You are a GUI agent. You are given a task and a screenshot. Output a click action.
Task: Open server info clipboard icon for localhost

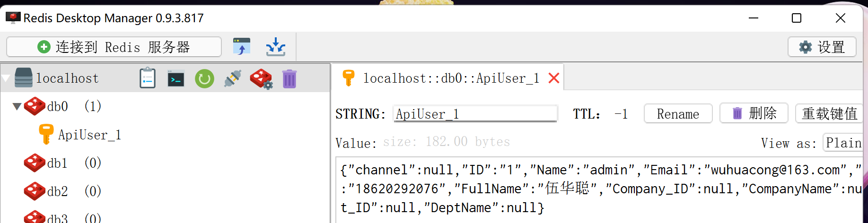(x=148, y=78)
